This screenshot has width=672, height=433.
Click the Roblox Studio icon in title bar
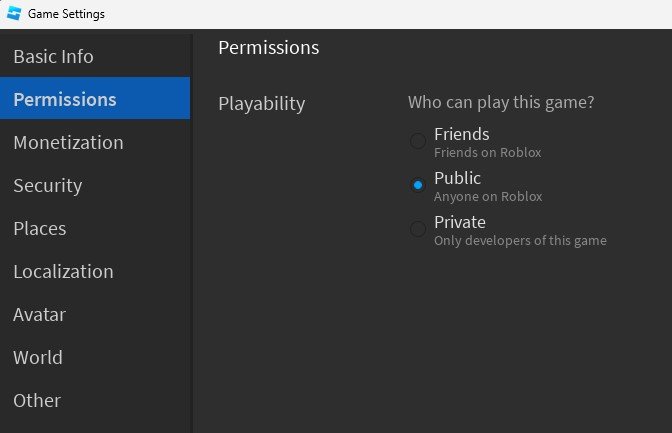[x=13, y=14]
